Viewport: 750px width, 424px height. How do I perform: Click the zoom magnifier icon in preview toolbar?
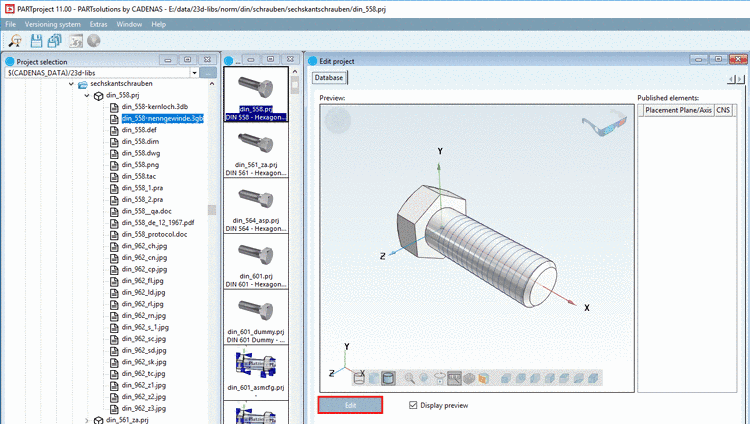pyautogui.click(x=409, y=379)
